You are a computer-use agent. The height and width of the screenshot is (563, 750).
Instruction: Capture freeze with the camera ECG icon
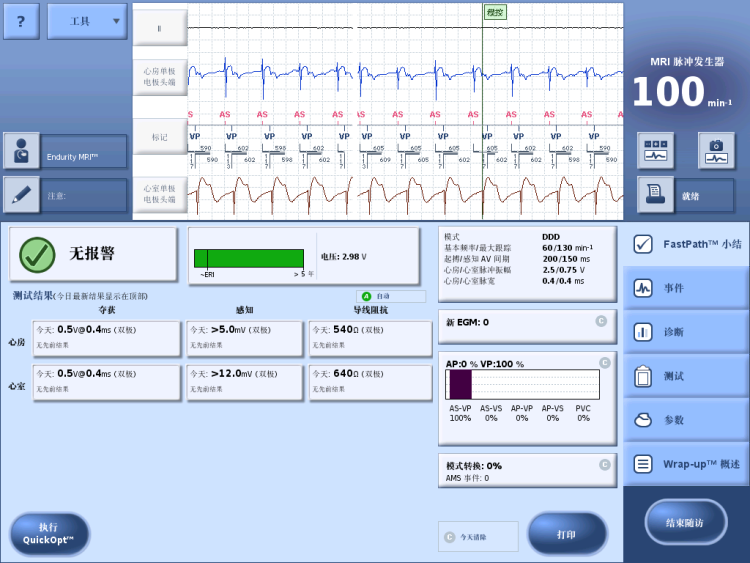pyautogui.click(x=716, y=150)
